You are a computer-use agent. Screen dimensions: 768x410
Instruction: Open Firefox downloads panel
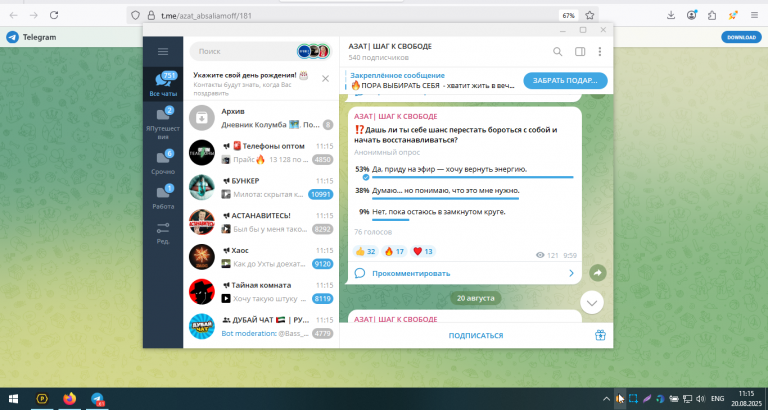click(671, 15)
